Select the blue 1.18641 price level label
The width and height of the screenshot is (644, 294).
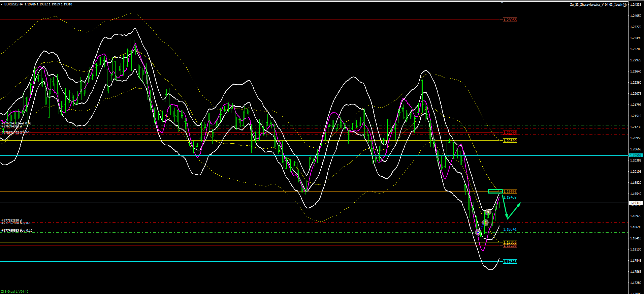point(510,229)
